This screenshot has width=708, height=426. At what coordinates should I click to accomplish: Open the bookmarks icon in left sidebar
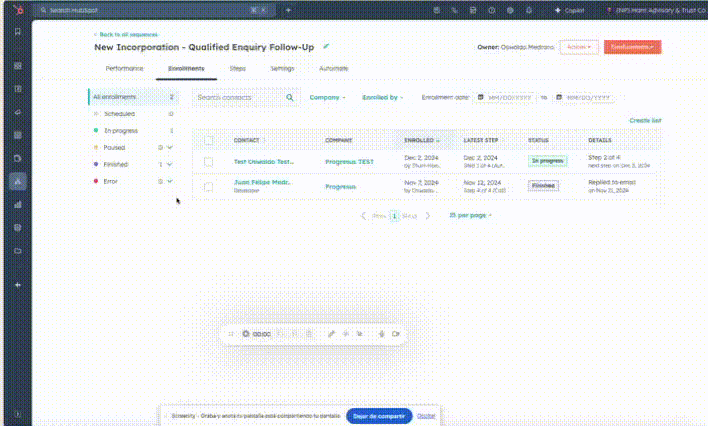(17, 32)
